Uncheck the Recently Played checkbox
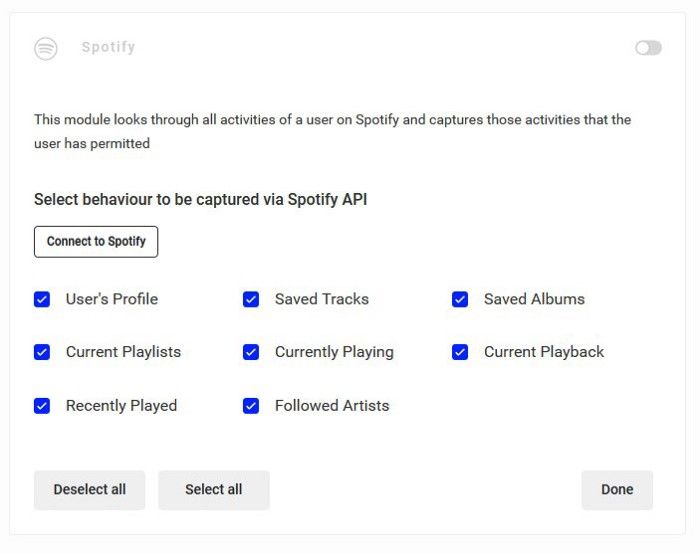Viewport: 700px width, 554px height. pyautogui.click(x=42, y=406)
